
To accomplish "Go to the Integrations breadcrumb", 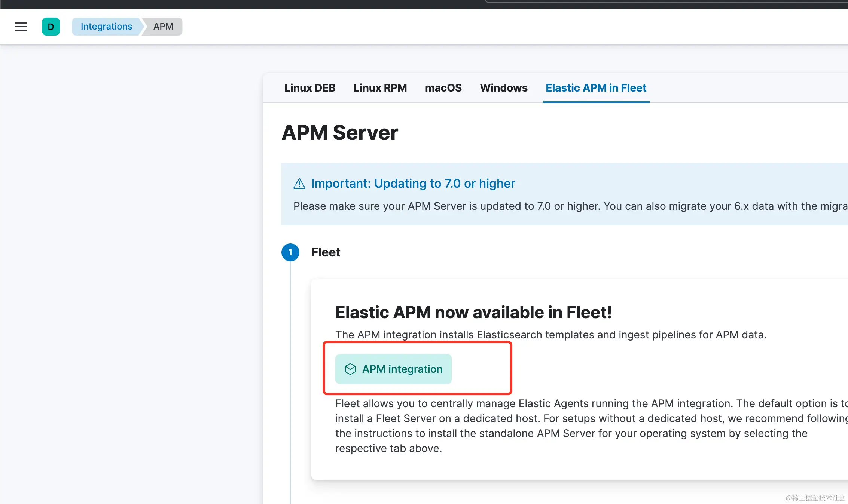I will point(106,27).
